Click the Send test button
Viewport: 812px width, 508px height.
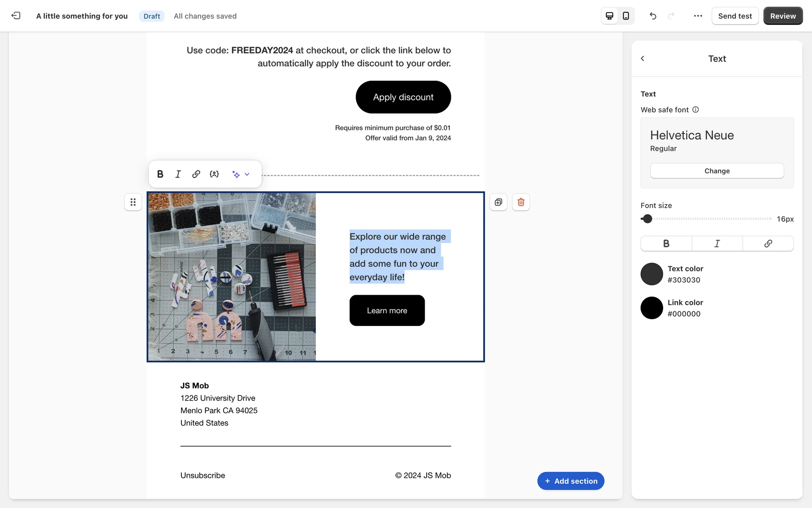click(x=735, y=16)
